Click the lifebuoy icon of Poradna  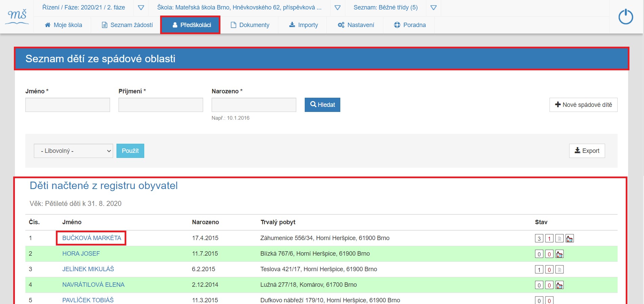[x=397, y=25]
